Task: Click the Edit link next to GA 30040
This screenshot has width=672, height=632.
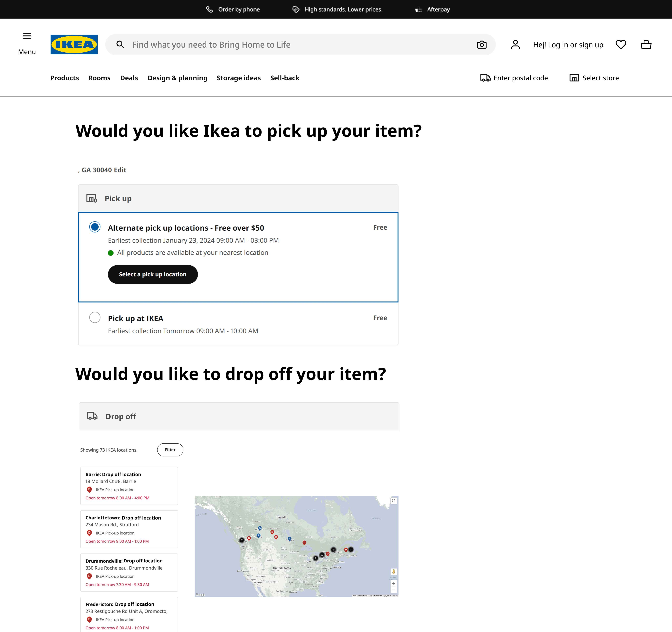Action: click(x=120, y=170)
